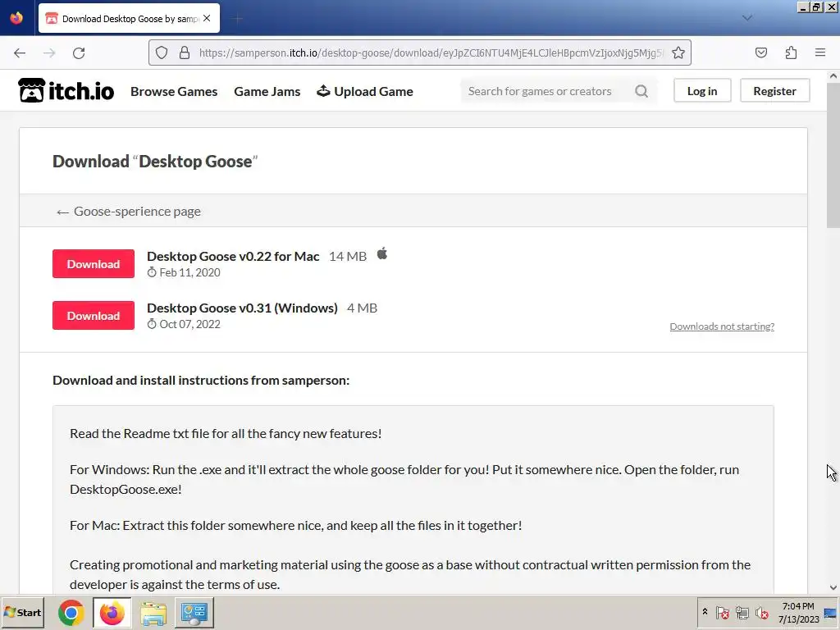The width and height of the screenshot is (840, 630).
Task: Click the install instructions from samperson heading
Action: [x=201, y=381]
